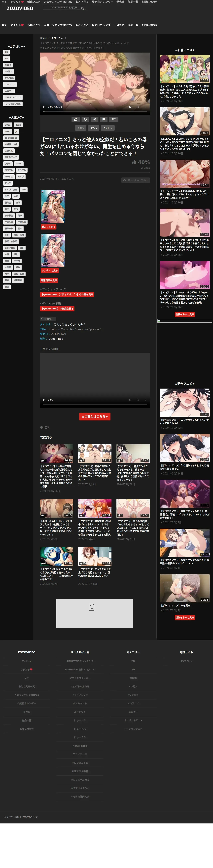The height and width of the screenshot is (868, 213).
Task: Click the AVエロ.jp sister site link
Action: tap(186, 661)
